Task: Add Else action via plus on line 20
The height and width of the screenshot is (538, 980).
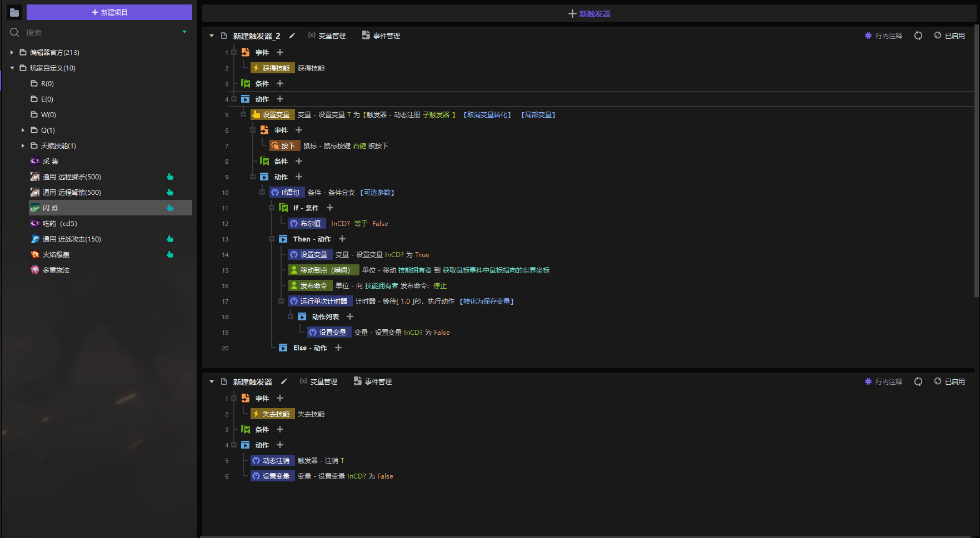Action: point(338,348)
